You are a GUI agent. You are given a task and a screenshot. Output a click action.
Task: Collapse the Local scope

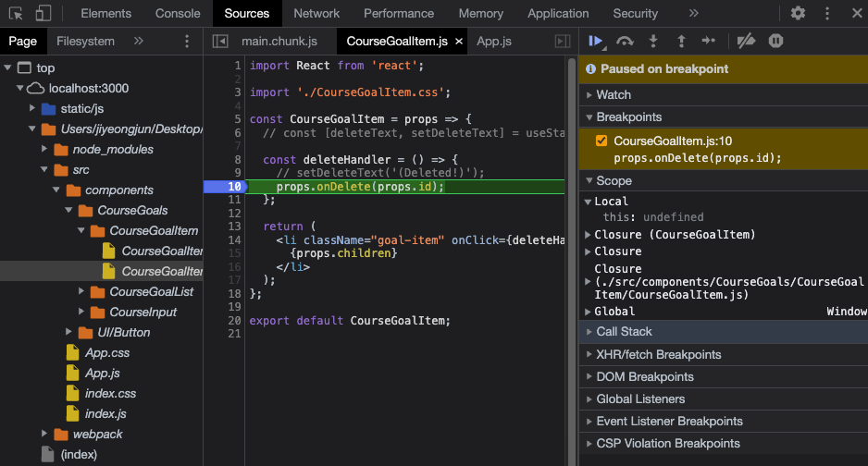(589, 202)
